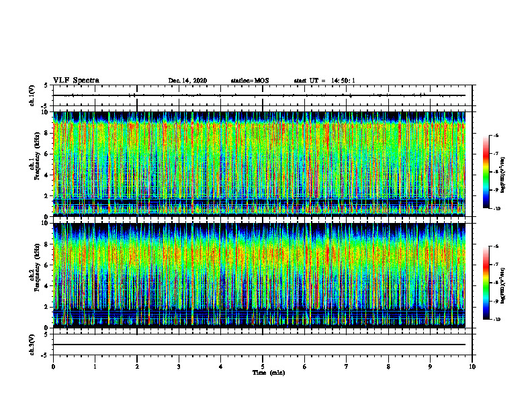532x411 pixels.
Task: Click the "ch.3(V)" vertical axis label
Action: 32,345
